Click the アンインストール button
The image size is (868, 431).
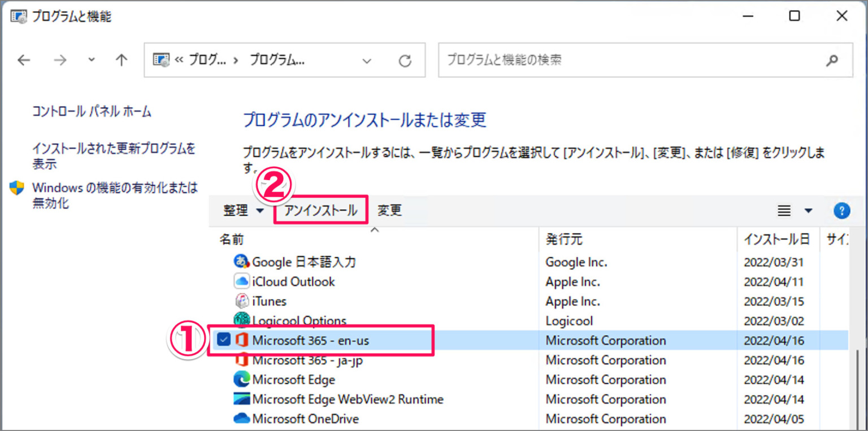[320, 210]
